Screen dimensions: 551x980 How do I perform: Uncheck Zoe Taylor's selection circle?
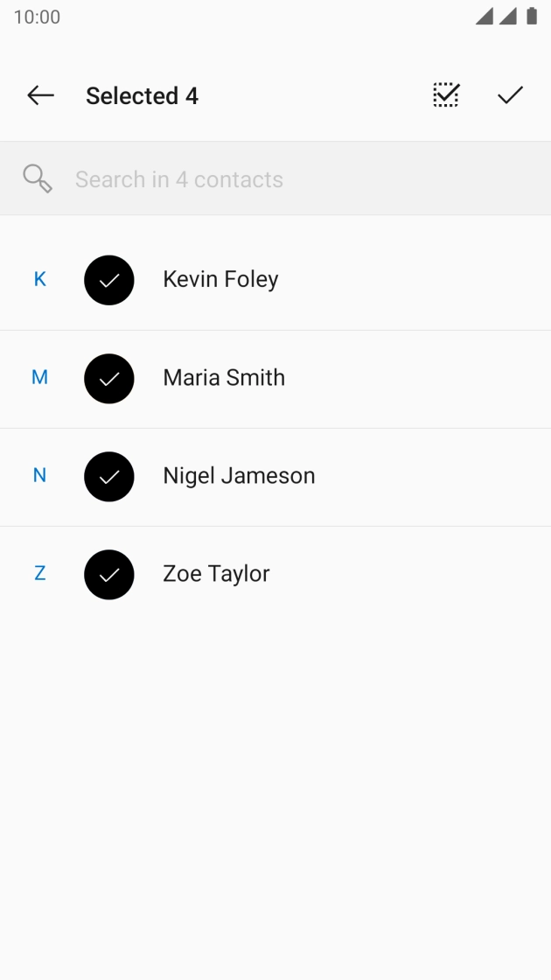point(109,574)
